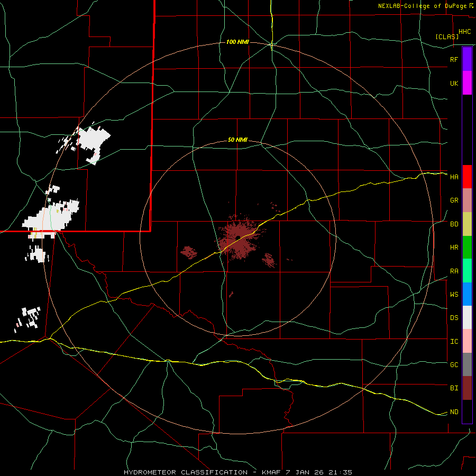Select the GC gray legend swatch
Image resolution: width=476 pixels, height=476 pixels.
tap(467, 364)
